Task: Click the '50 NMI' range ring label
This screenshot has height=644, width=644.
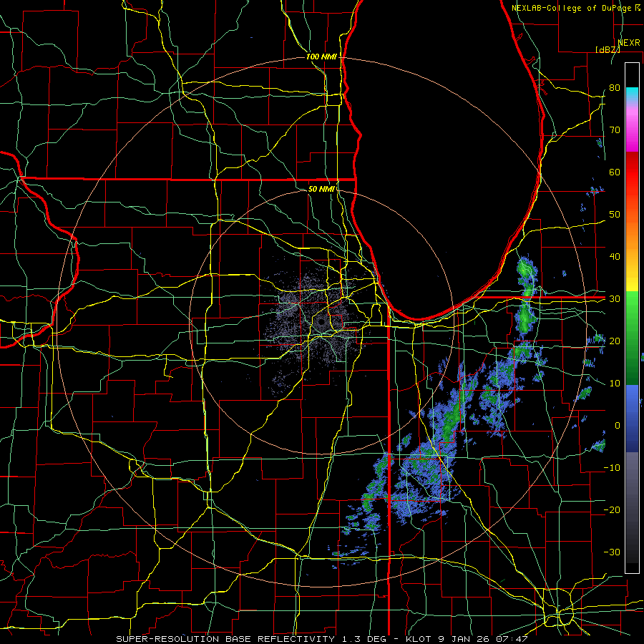Action: tap(321, 190)
